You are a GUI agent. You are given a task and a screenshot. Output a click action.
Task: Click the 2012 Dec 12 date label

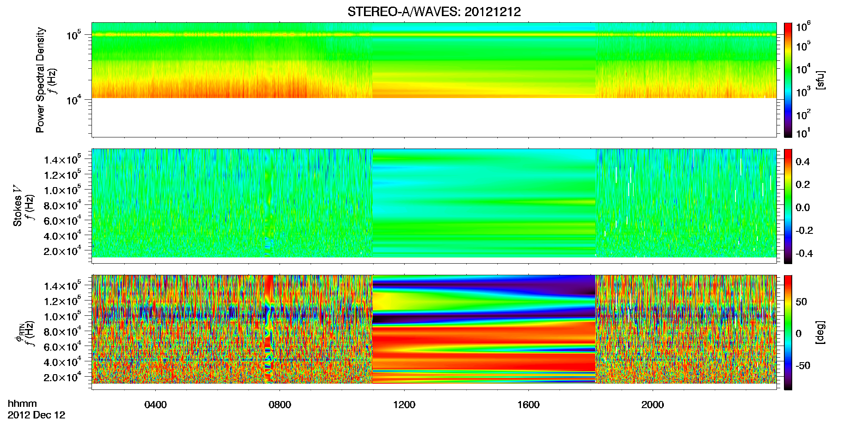pyautogui.click(x=36, y=415)
